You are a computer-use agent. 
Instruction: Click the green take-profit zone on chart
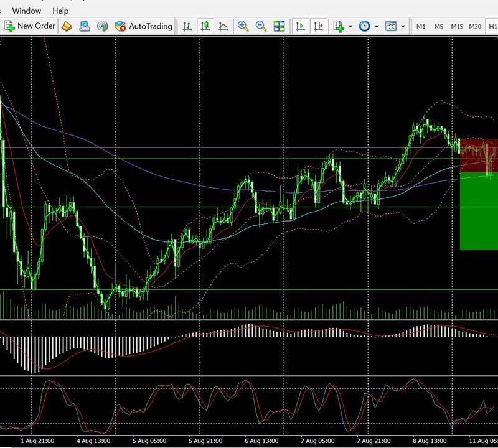(479, 211)
